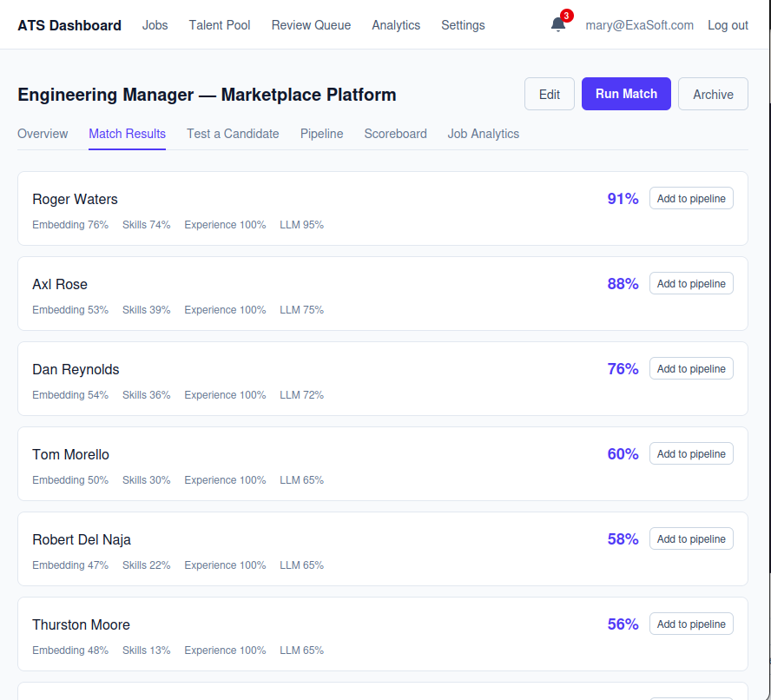Click the name Robert Del Naja

tap(82, 539)
